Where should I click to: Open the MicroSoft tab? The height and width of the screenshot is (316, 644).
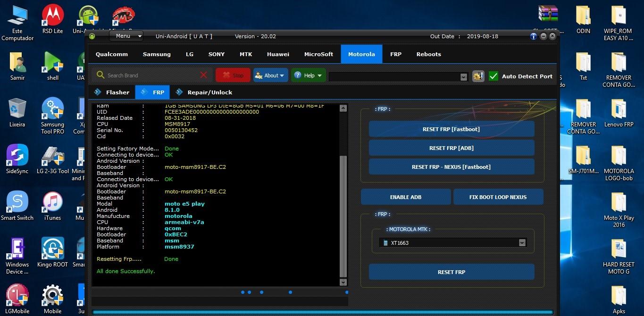coord(318,54)
